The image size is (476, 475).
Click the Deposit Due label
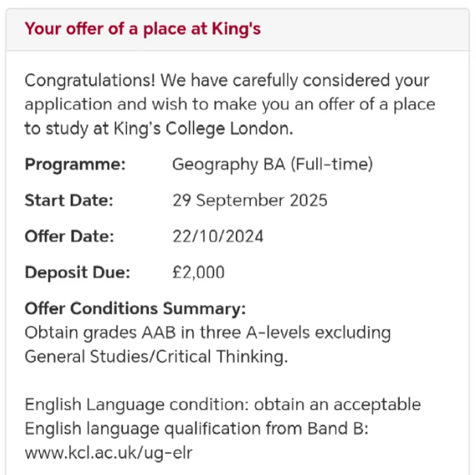pos(78,272)
